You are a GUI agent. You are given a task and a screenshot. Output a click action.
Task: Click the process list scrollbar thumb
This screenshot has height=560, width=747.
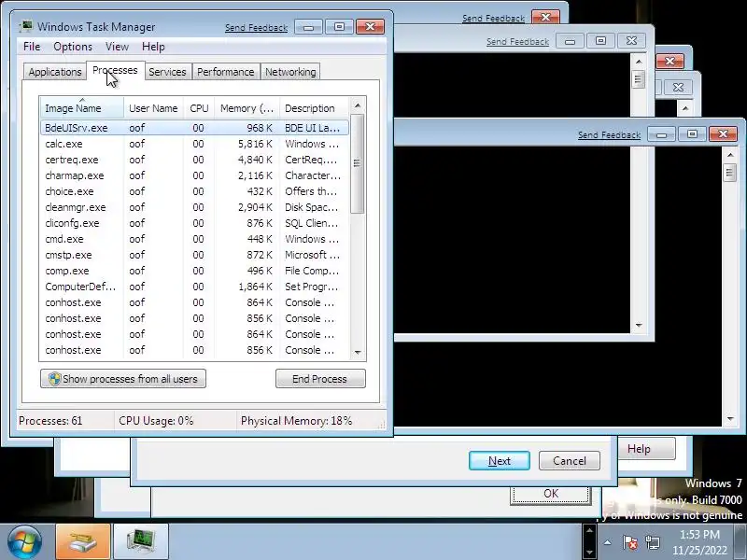coord(358,163)
